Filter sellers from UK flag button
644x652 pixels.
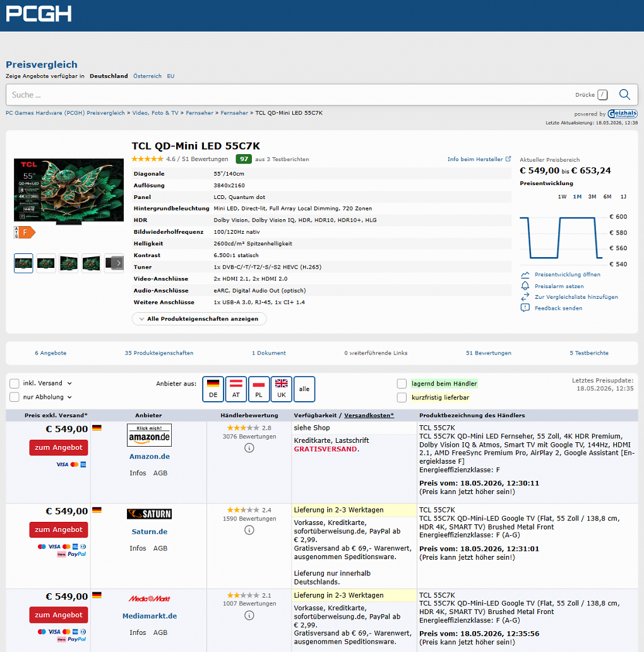[282, 389]
